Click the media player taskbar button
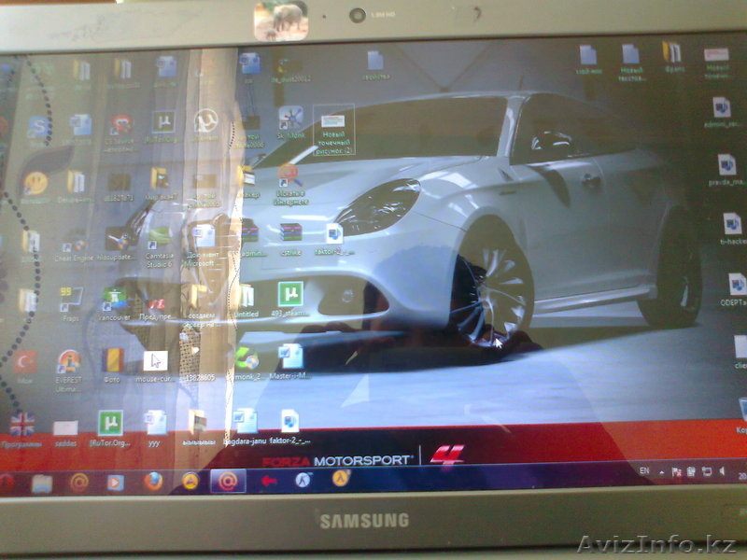Screen dimensions: 747x560 click(x=115, y=483)
